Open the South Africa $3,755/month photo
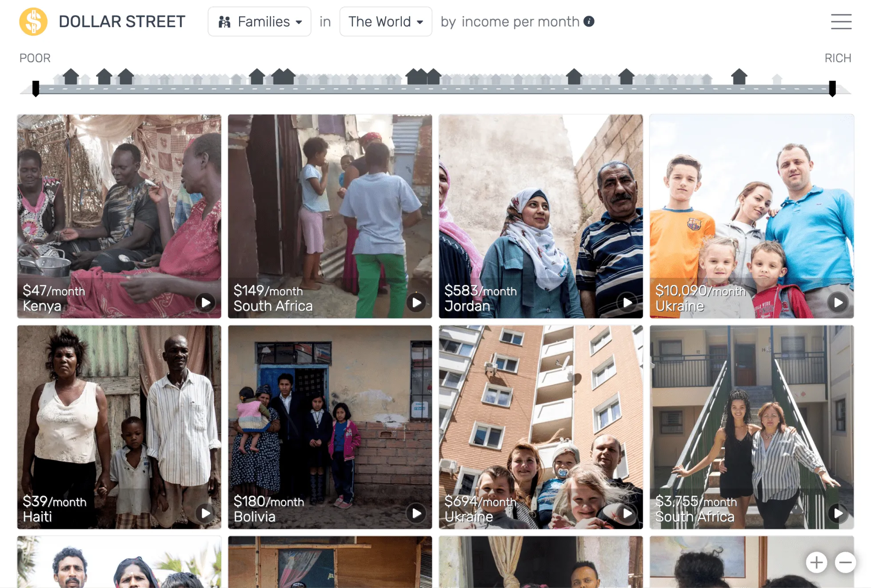The width and height of the screenshot is (871, 588). click(x=751, y=427)
